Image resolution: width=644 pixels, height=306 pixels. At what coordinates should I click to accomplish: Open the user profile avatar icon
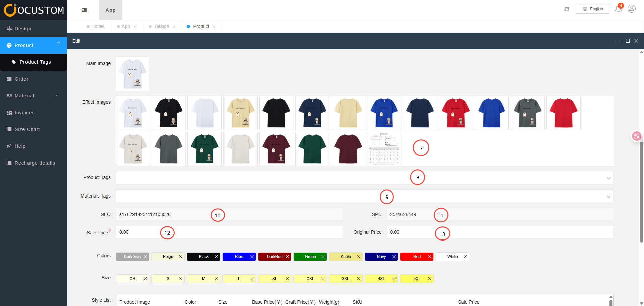[632, 9]
